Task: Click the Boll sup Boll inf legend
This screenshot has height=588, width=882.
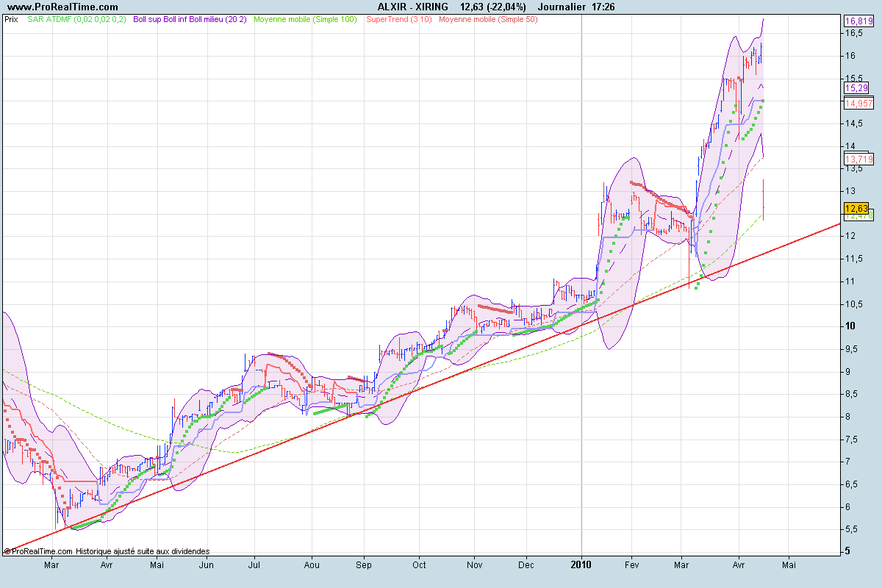Action: [190, 19]
